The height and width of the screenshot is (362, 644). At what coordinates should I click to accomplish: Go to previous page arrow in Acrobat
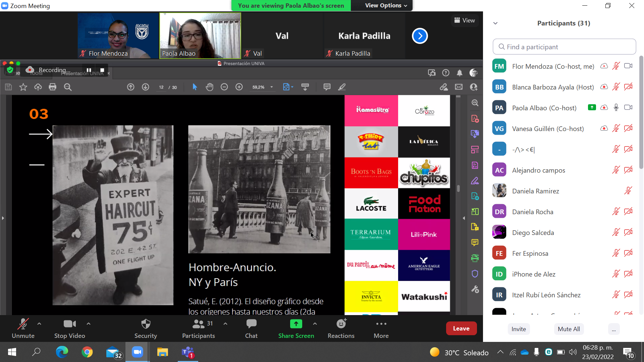(131, 87)
